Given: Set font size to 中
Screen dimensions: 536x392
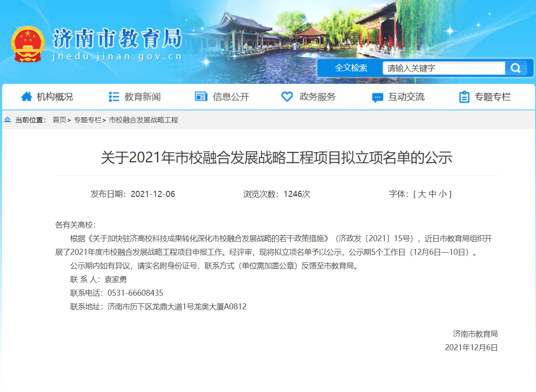Looking at the screenshot, I should pyautogui.click(x=432, y=194).
